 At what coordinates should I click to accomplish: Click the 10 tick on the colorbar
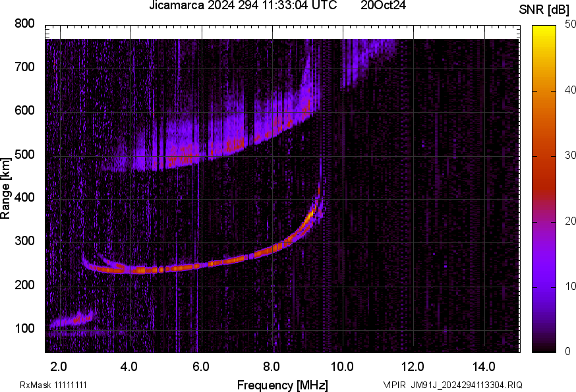(x=563, y=287)
